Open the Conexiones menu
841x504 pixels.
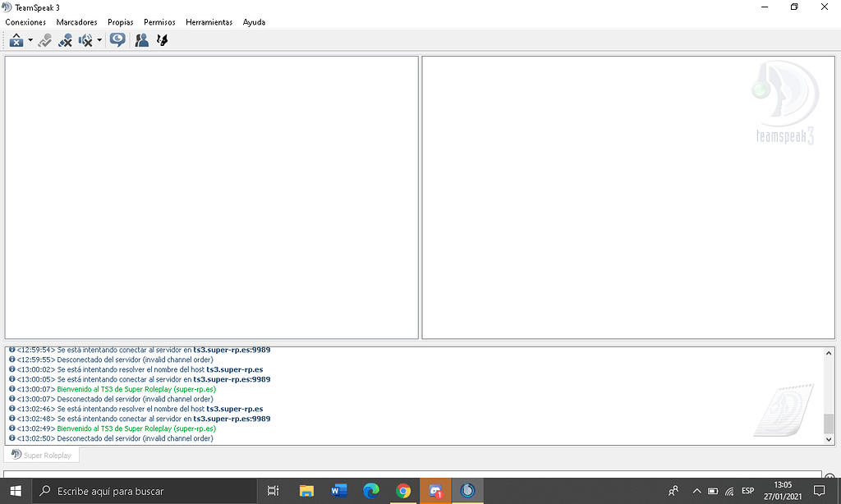click(25, 22)
